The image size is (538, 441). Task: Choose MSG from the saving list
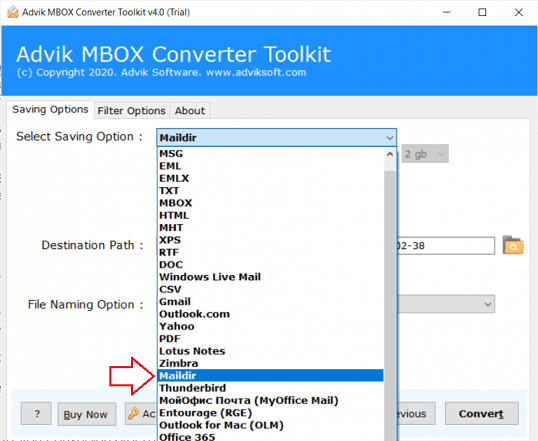pyautogui.click(x=270, y=153)
